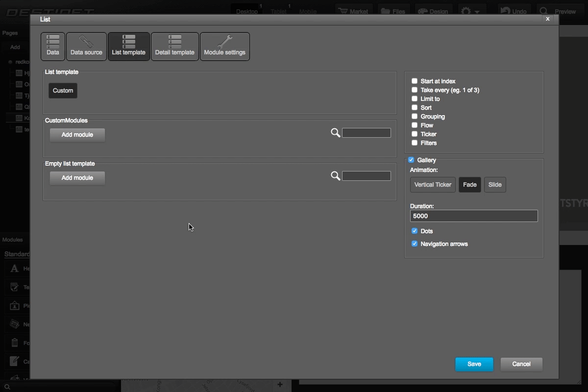Select the Slide animation option
This screenshot has width=588, height=392.
pyautogui.click(x=494, y=185)
